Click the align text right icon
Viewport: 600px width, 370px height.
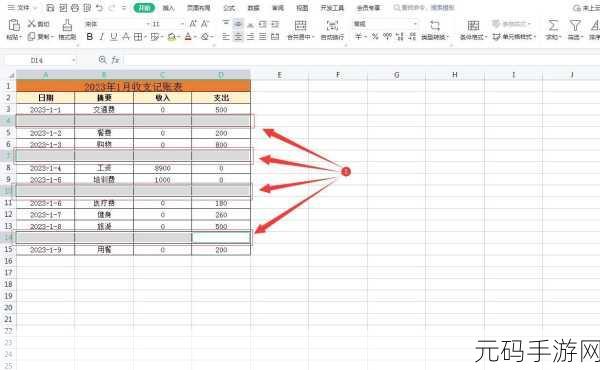click(250, 37)
